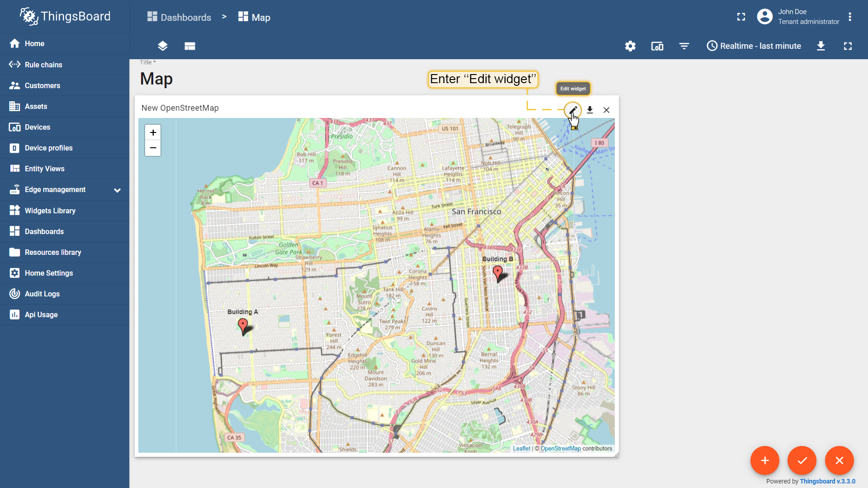Click the Audit Logs icon

tap(14, 294)
